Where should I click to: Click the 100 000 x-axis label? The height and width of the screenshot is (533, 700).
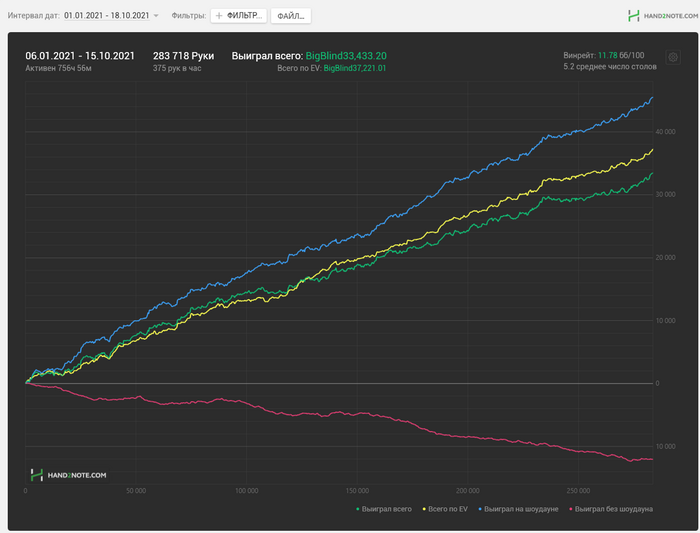pyautogui.click(x=246, y=491)
